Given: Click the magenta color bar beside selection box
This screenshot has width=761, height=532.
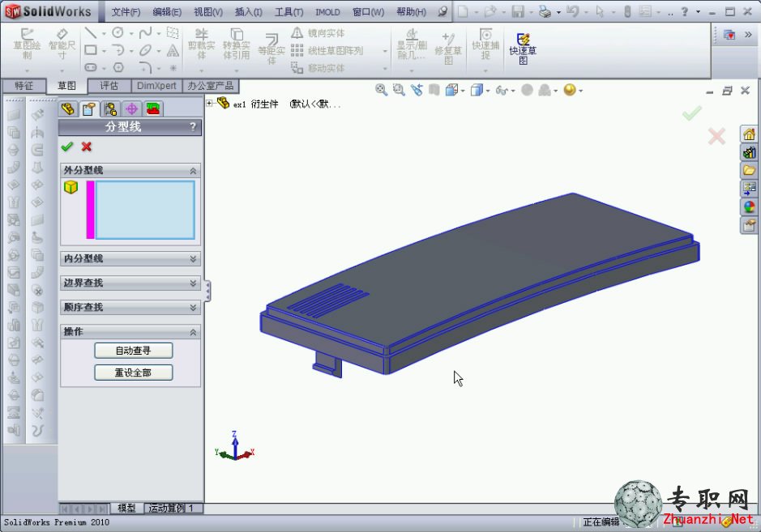Looking at the screenshot, I should coord(90,210).
